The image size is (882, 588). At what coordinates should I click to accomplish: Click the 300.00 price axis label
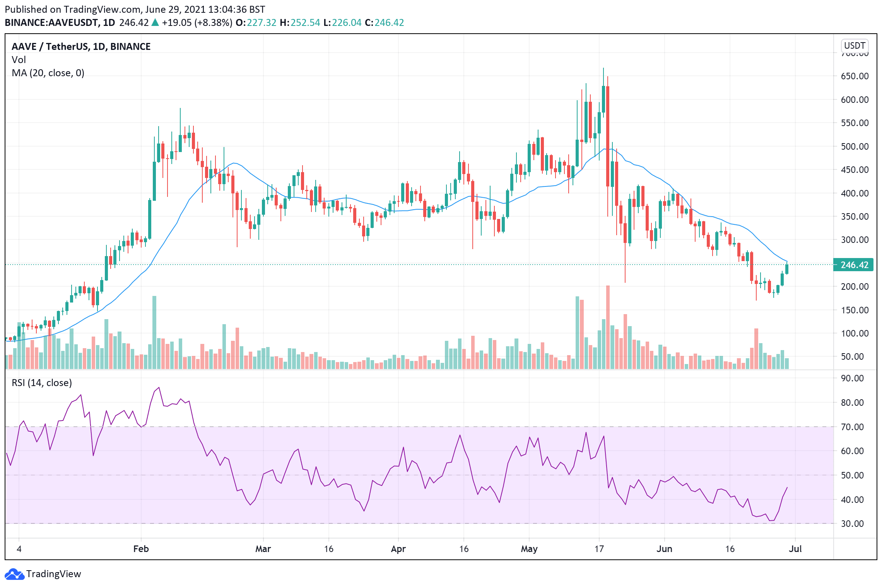click(x=855, y=239)
